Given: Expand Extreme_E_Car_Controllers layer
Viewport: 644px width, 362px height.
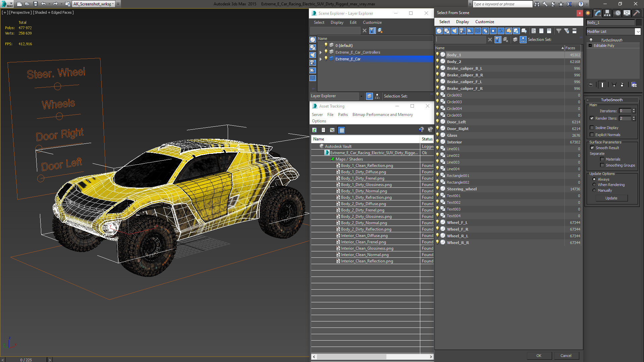Looking at the screenshot, I should click(x=321, y=52).
